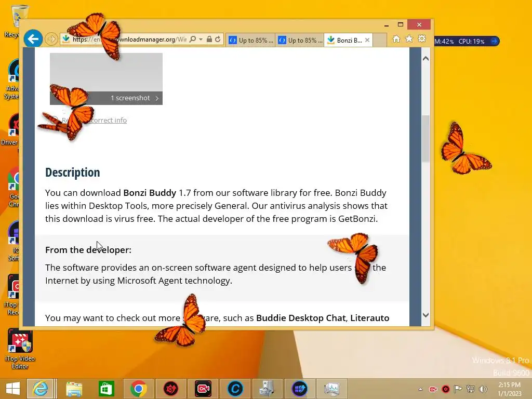
Task: Click the Windows Start button
Action: [x=13, y=389]
